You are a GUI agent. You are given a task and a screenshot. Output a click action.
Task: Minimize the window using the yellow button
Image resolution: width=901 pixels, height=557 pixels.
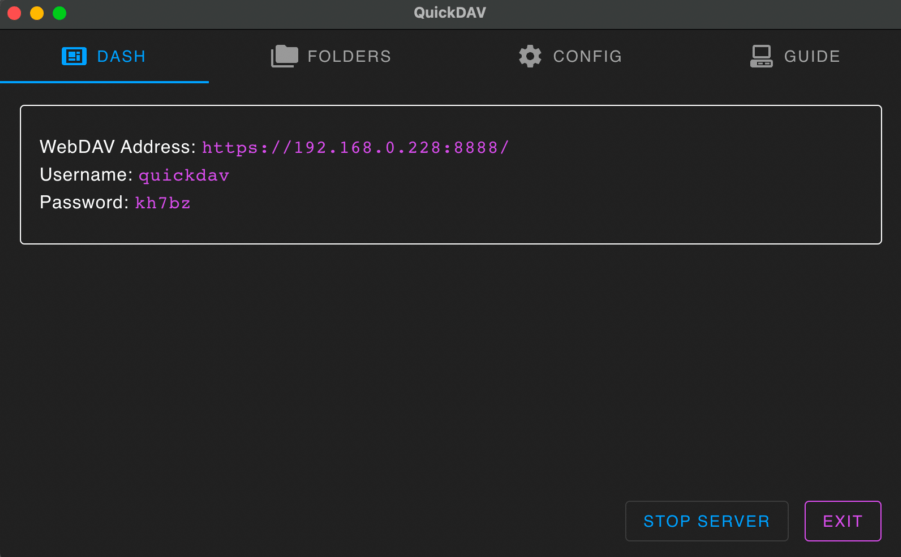[x=37, y=13]
